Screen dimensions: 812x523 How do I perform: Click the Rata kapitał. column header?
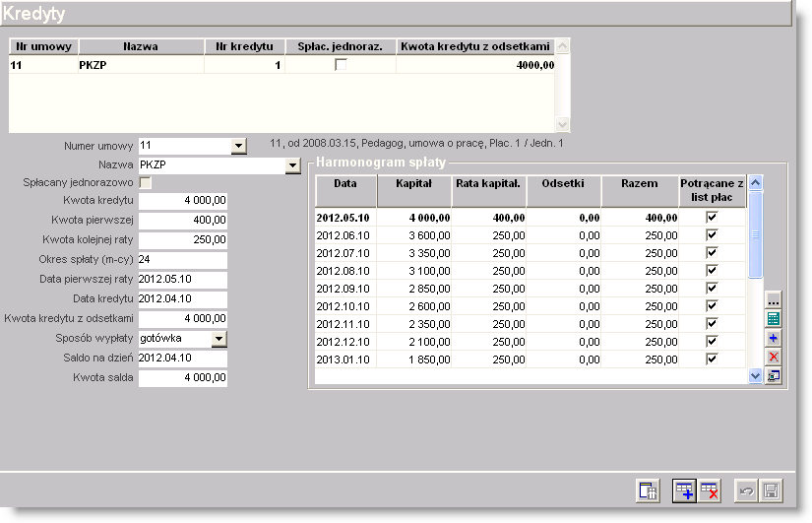(x=488, y=191)
